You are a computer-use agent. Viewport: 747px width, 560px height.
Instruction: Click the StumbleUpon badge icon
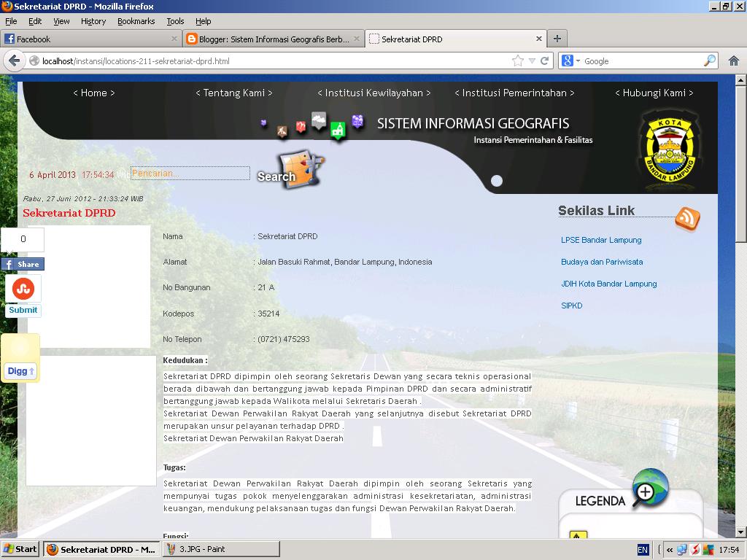coord(23,289)
